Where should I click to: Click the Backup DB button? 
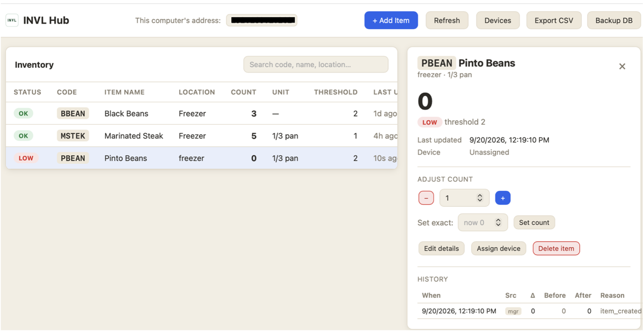[614, 20]
